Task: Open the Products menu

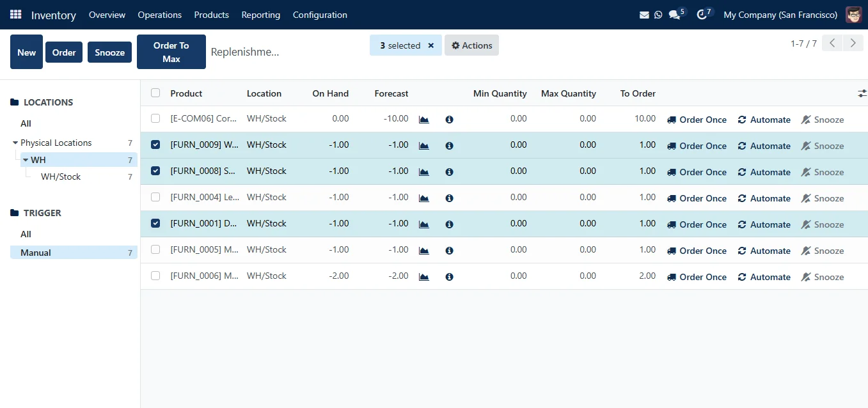Action: (211, 15)
